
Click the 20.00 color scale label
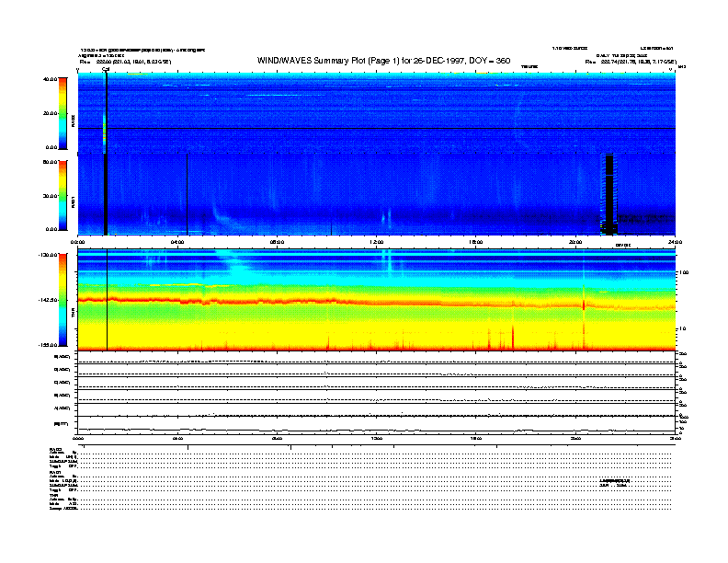pyautogui.click(x=50, y=113)
